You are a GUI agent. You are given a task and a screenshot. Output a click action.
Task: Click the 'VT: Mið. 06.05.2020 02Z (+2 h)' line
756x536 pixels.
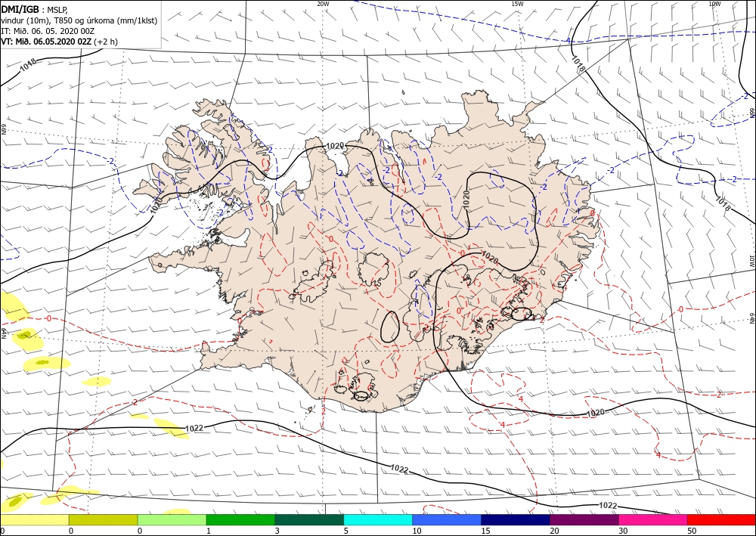59,42
